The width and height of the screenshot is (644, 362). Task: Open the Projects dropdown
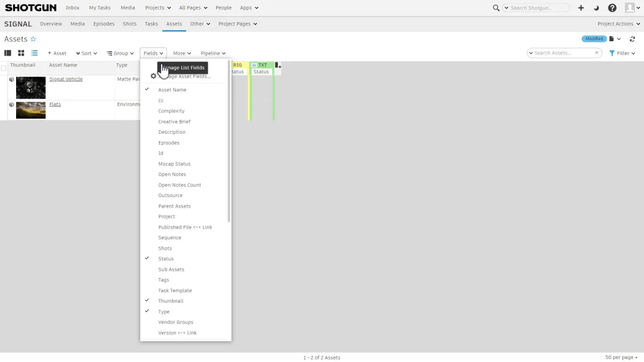coord(157,8)
